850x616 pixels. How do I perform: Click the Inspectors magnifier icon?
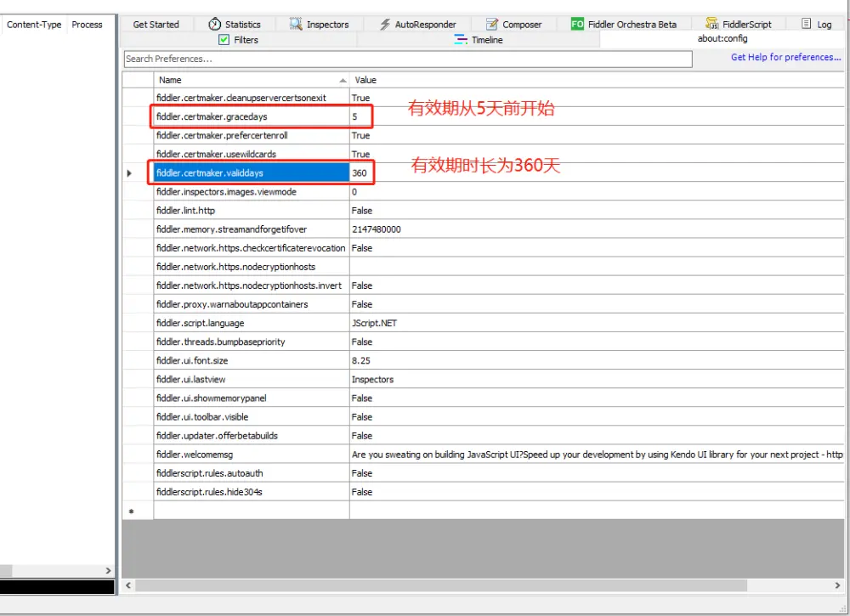[x=296, y=24]
